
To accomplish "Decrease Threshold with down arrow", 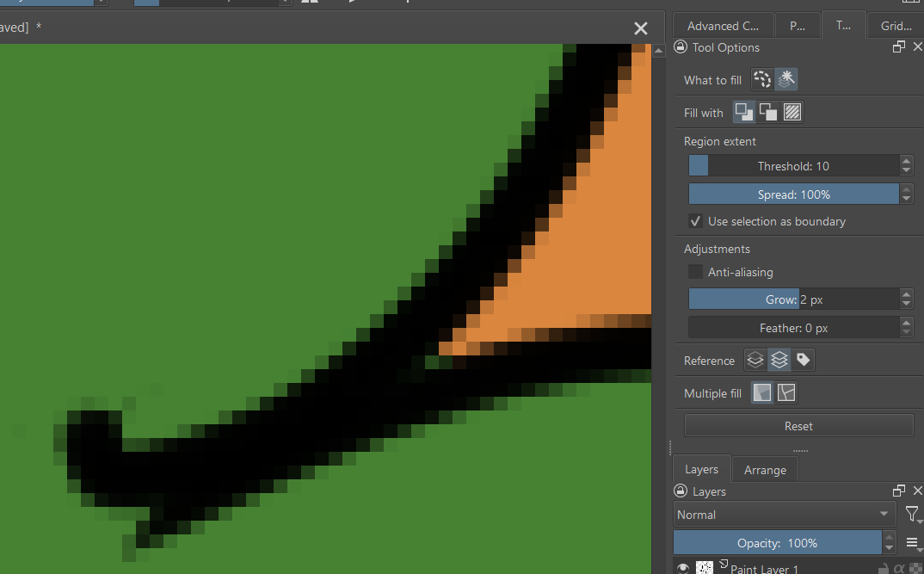I will (x=906, y=171).
